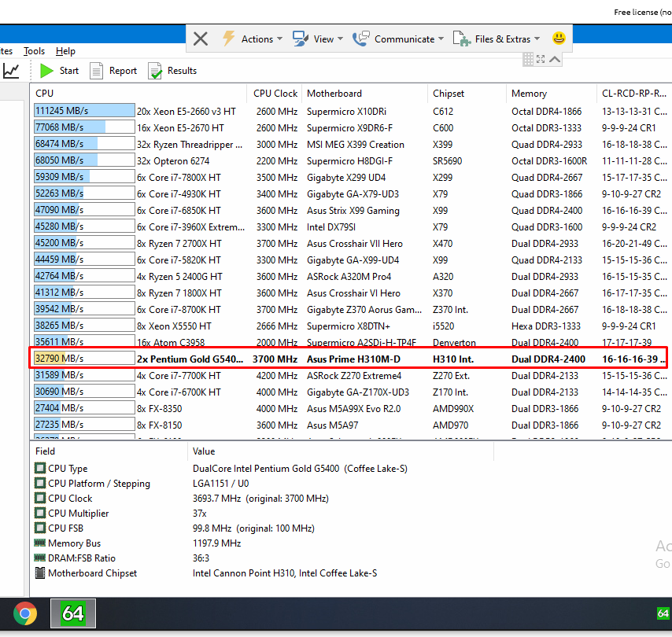The image size is (672, 637).
Task: Click the grid icon under remote toolbar
Action: coord(528,59)
